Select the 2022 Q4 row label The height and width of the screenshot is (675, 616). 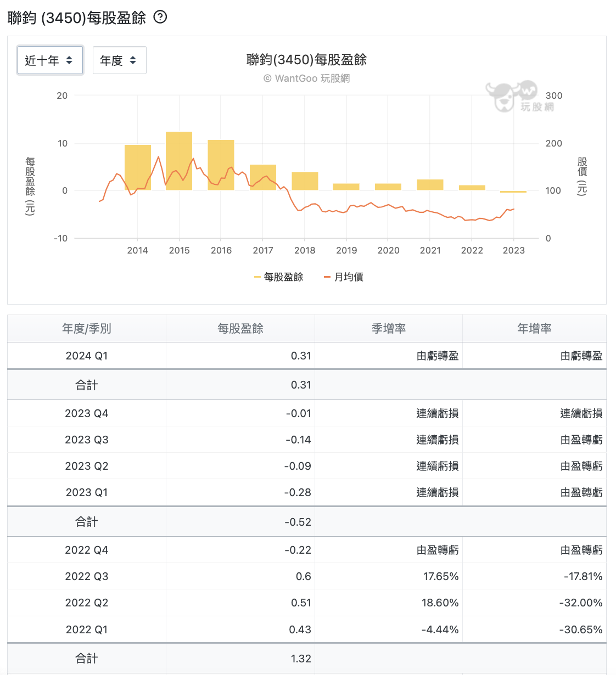pyautogui.click(x=87, y=550)
